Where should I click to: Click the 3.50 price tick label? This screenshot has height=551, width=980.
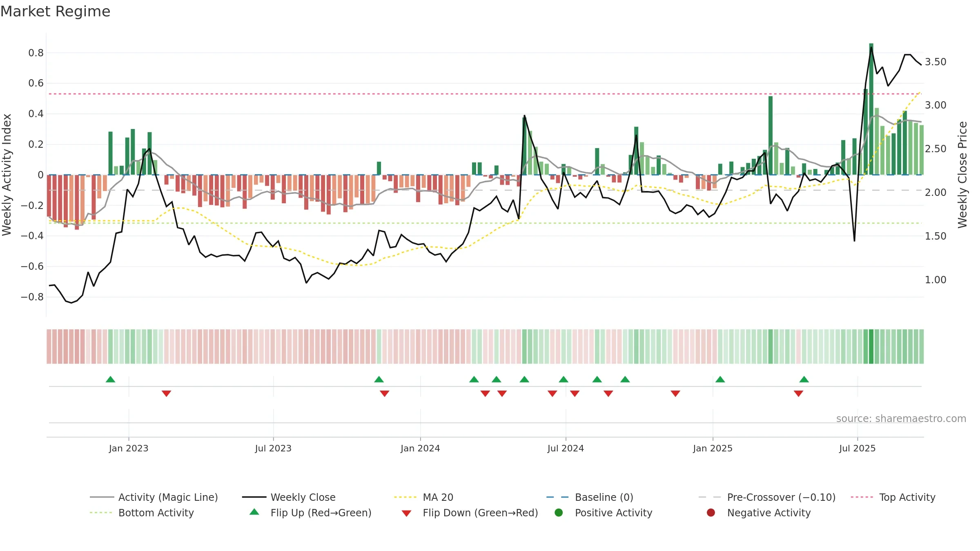coord(935,62)
